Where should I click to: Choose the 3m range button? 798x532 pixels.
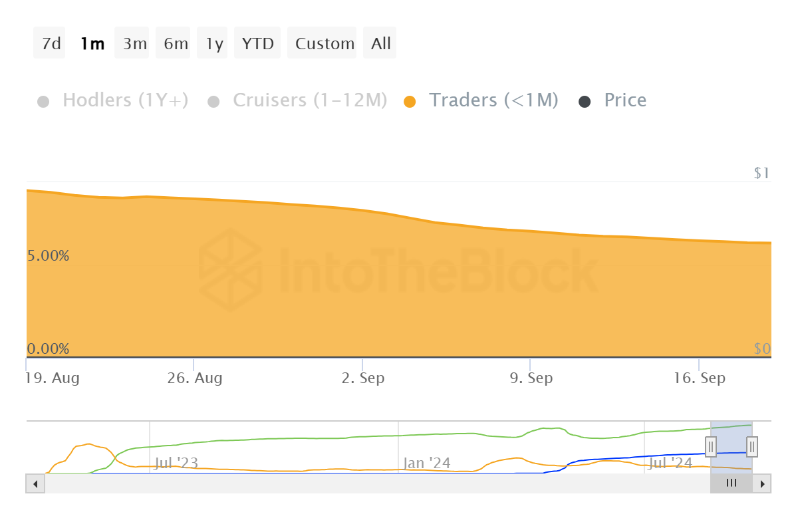(x=134, y=43)
